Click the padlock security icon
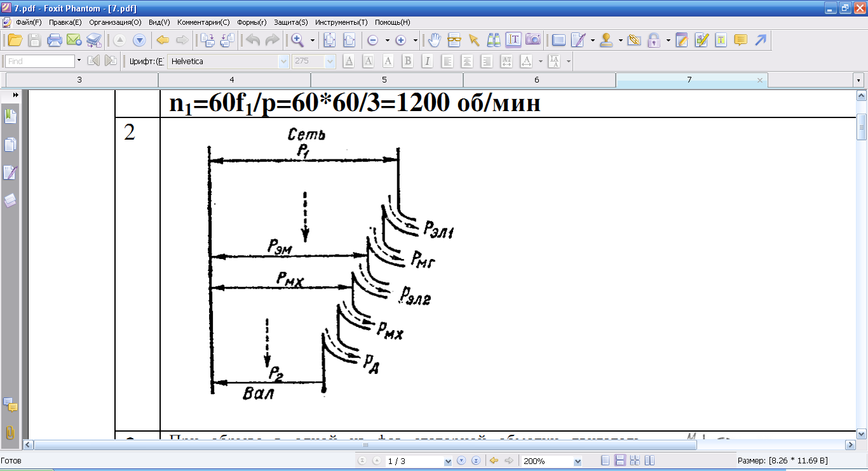The image size is (868, 471). [654, 41]
